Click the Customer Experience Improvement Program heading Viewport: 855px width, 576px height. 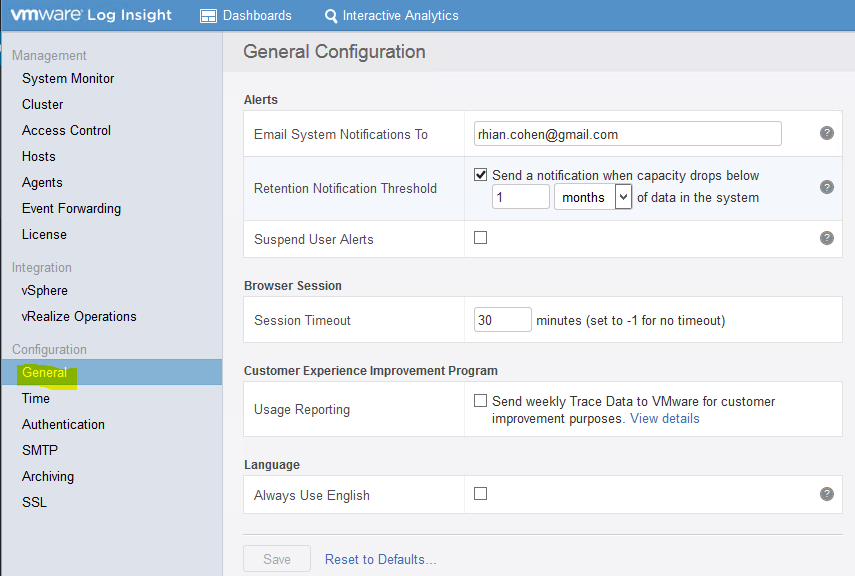tap(371, 371)
